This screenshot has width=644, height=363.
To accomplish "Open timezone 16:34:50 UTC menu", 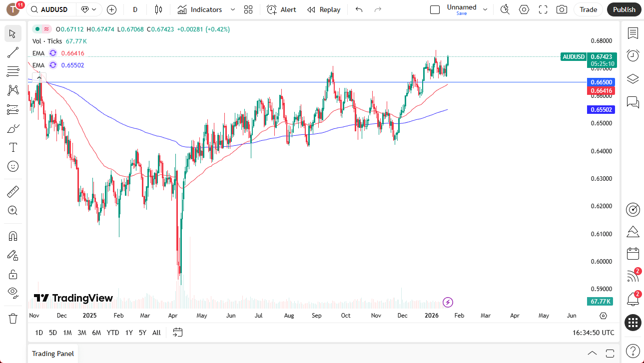I will point(594,333).
